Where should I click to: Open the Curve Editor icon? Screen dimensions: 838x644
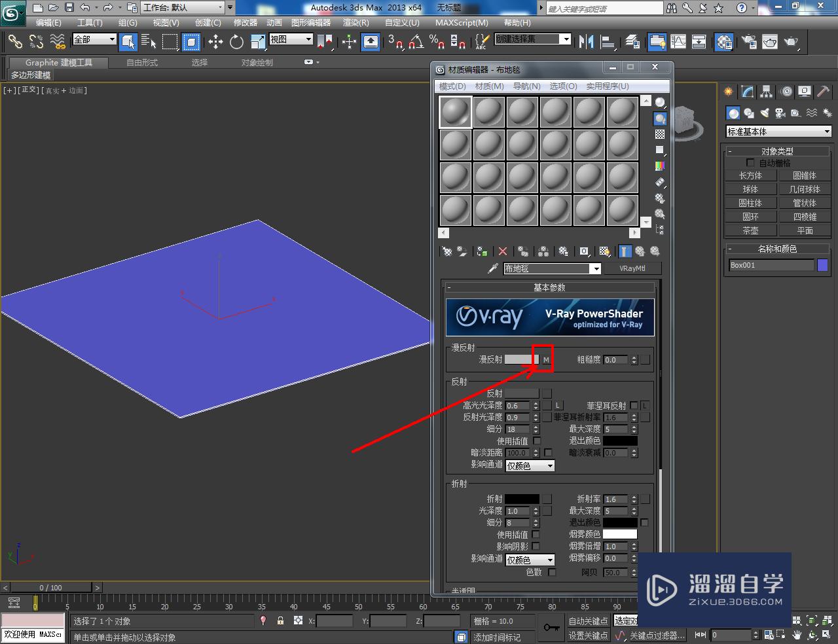click(x=678, y=42)
